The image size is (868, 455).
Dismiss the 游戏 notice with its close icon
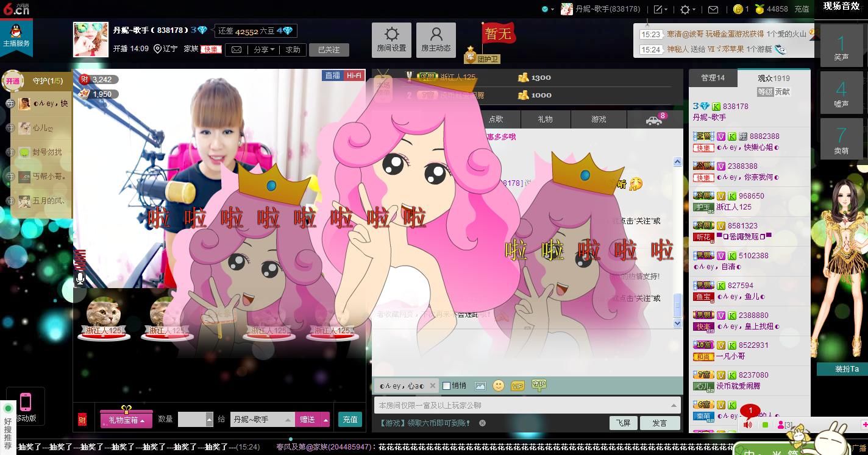point(482,423)
